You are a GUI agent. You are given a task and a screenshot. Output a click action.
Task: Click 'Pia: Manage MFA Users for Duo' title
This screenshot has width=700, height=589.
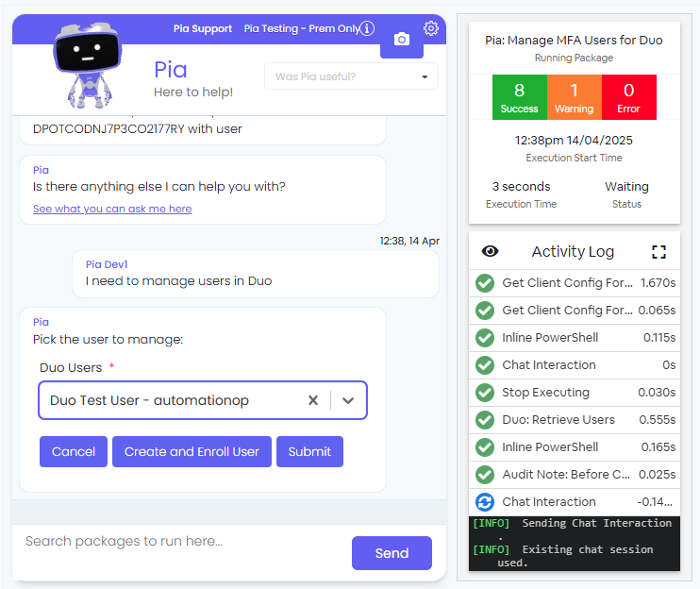click(x=574, y=41)
